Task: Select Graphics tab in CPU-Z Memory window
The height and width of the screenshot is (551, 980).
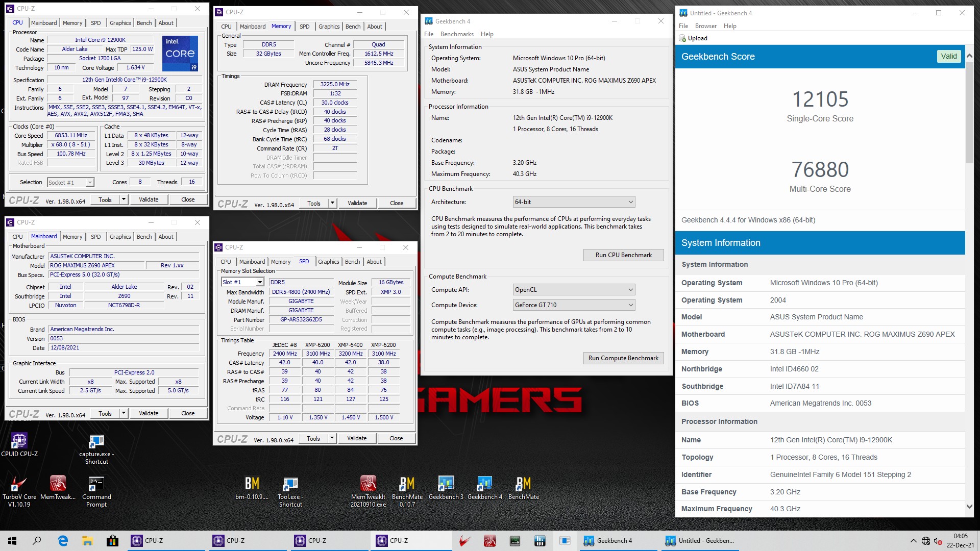Action: tap(329, 27)
